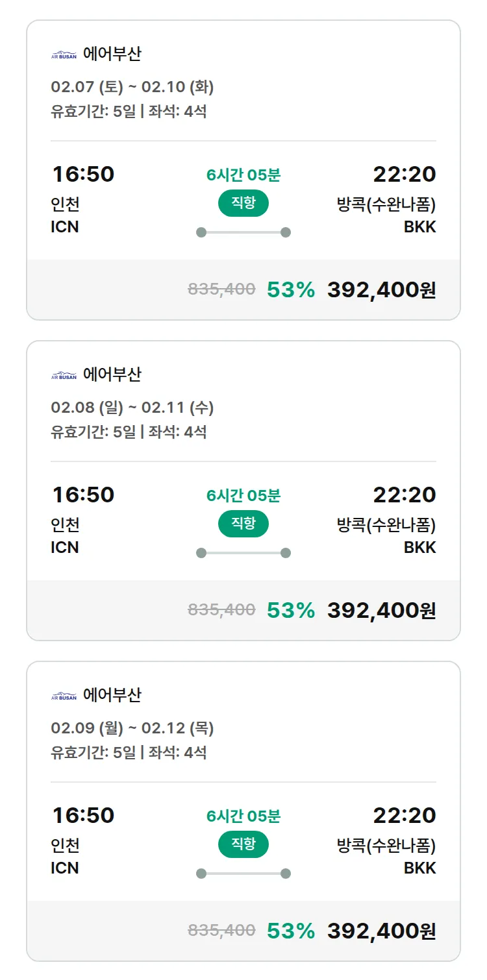This screenshot has height=980, width=487.
Task: Select the 02.07 (토) ~ 02.10 (화) date text
Action: click(132, 87)
